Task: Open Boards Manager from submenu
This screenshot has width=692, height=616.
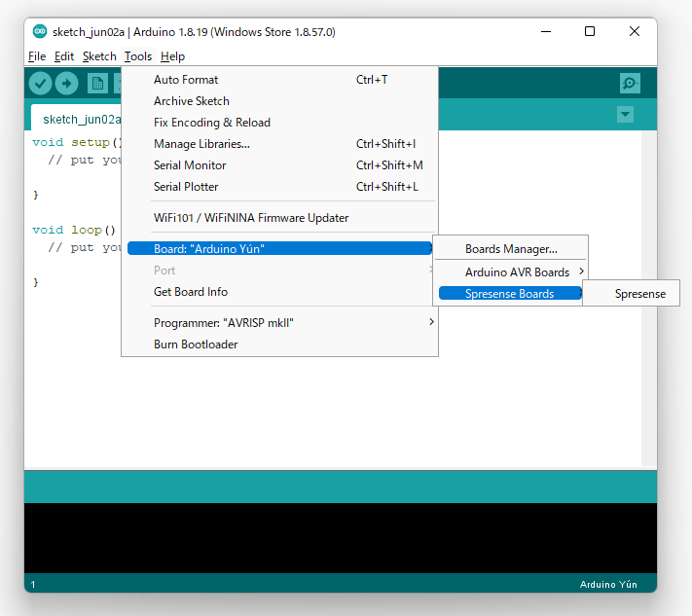Action: 511,249
